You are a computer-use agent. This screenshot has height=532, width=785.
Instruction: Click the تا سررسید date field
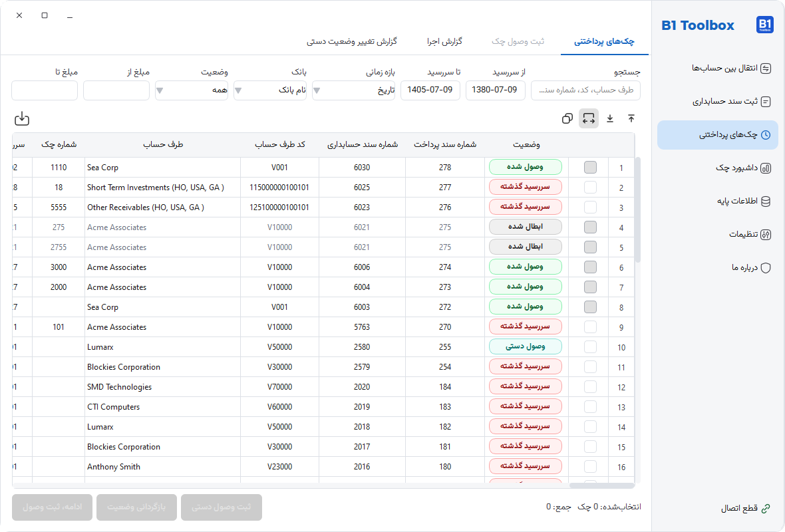pos(430,90)
